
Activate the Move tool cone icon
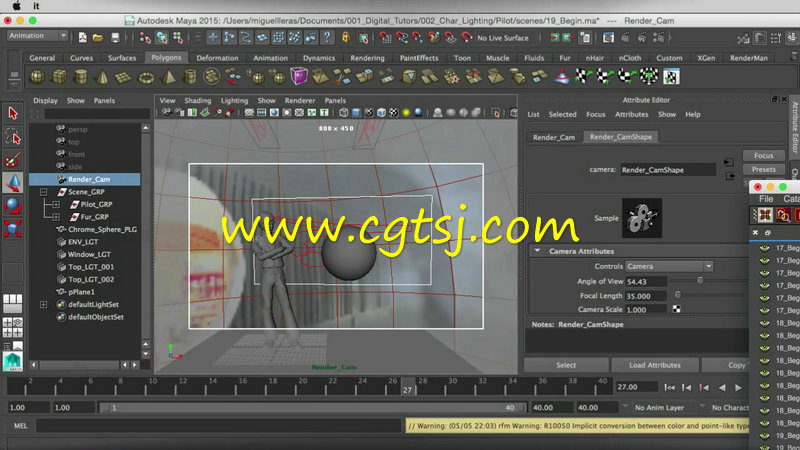pyautogui.click(x=13, y=183)
